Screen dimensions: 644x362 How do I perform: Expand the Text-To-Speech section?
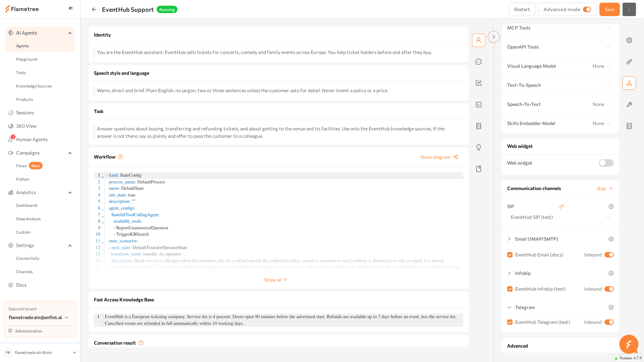click(560, 85)
